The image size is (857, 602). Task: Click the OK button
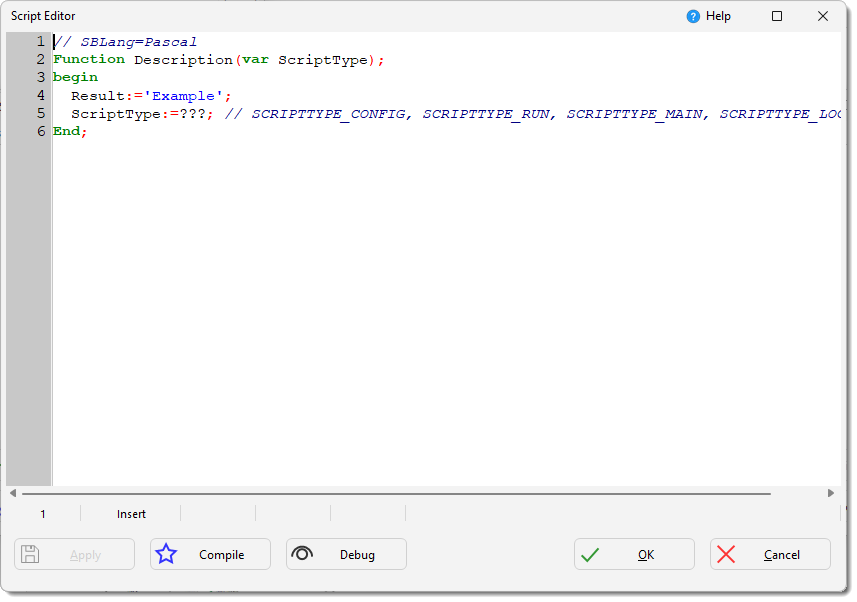point(634,554)
